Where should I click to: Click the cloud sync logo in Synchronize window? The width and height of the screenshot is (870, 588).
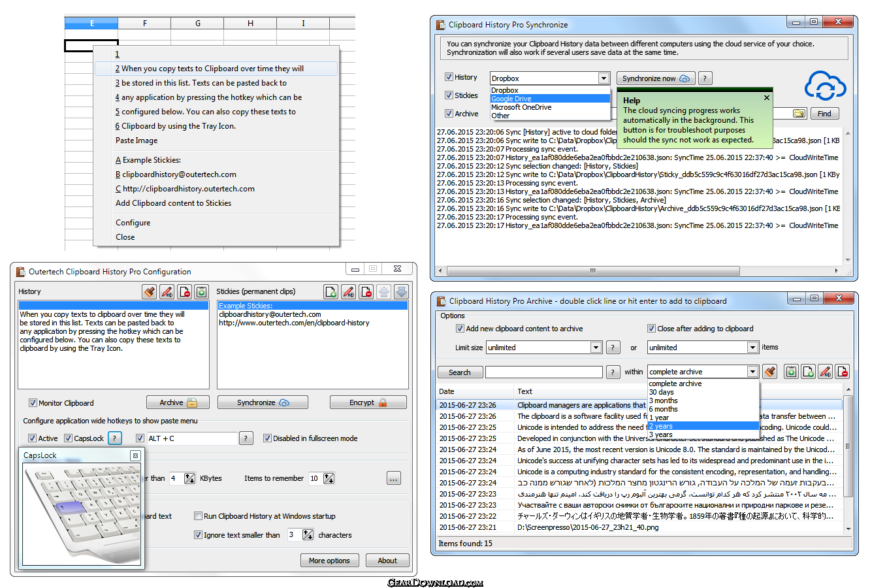click(825, 87)
